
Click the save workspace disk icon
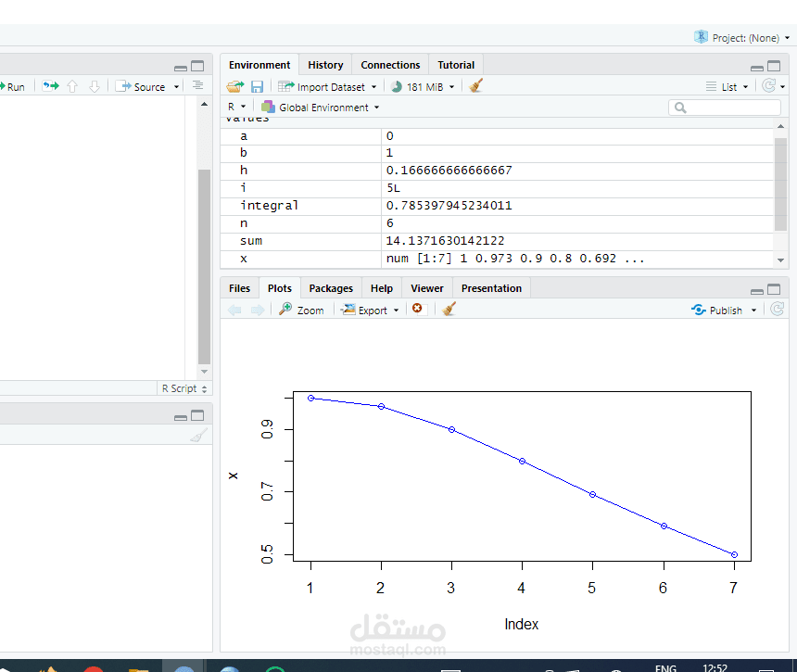258,86
